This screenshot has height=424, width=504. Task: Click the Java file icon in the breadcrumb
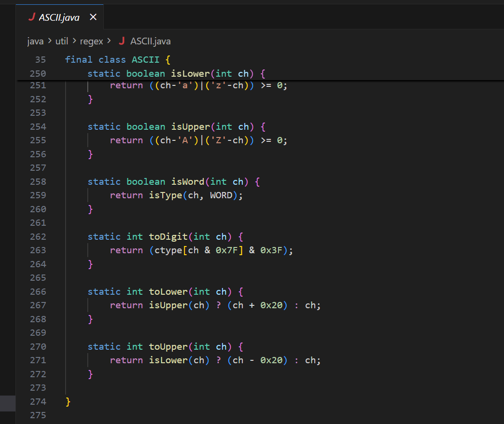point(122,41)
